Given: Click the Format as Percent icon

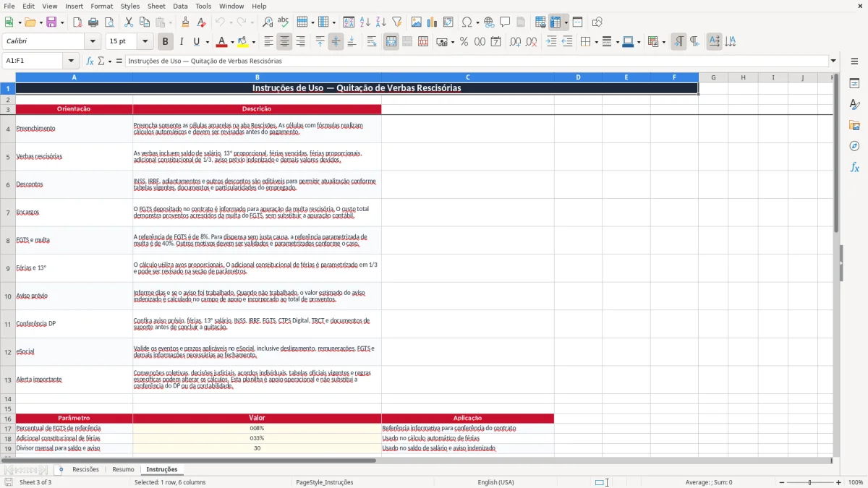Looking at the screenshot, I should click(464, 42).
